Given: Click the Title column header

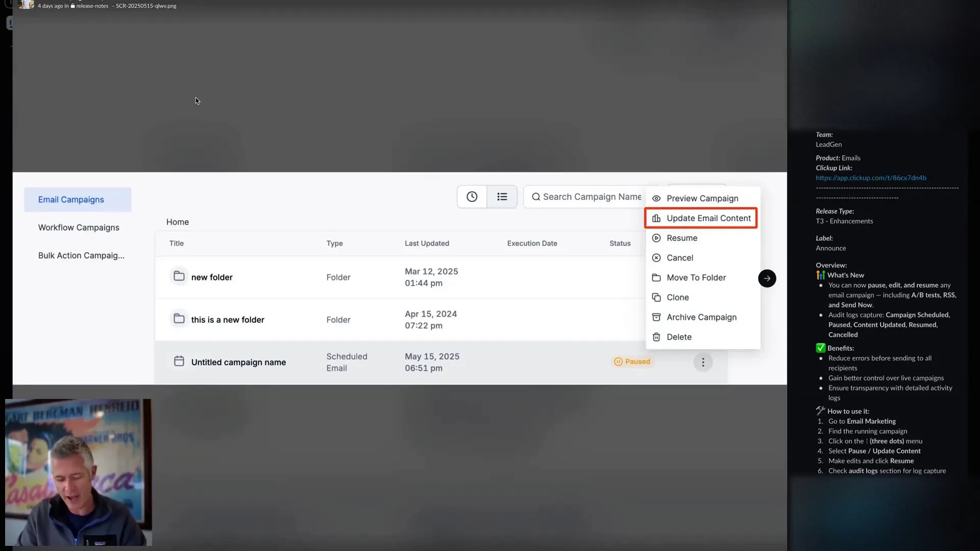Looking at the screenshot, I should (x=177, y=243).
